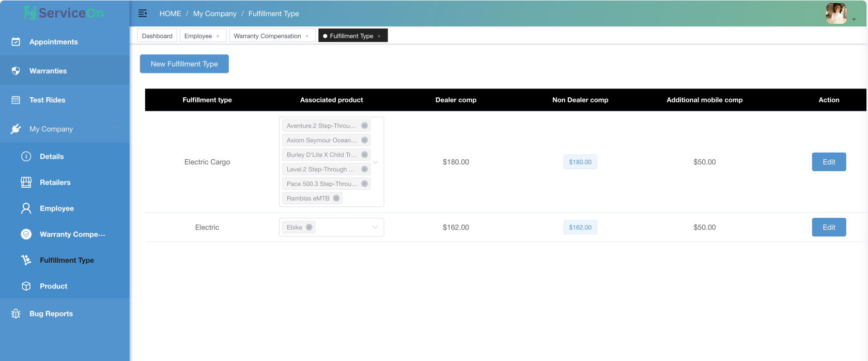Click the Retailers store icon
Image resolution: width=868 pixels, height=361 pixels.
click(x=26, y=182)
